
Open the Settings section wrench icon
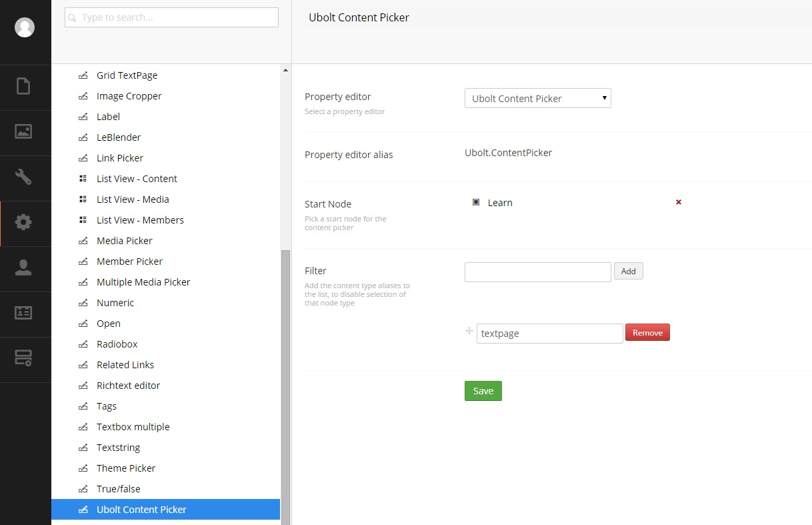23,177
